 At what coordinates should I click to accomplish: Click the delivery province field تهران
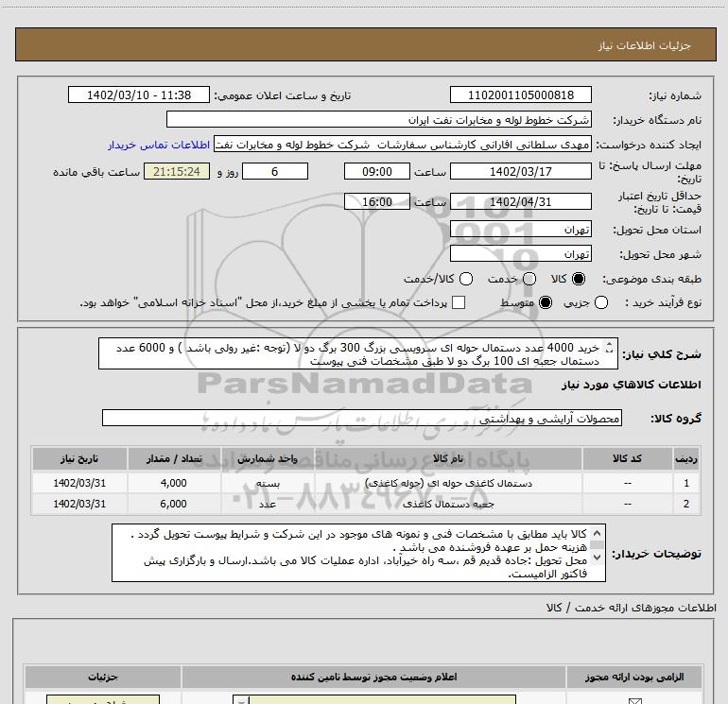point(520,230)
